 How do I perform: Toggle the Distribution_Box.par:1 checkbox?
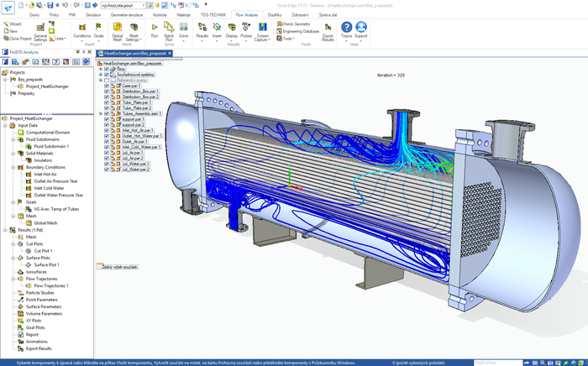tap(107, 91)
